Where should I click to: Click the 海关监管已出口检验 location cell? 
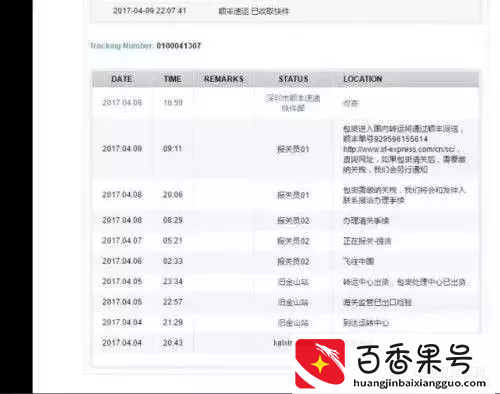[x=377, y=302]
